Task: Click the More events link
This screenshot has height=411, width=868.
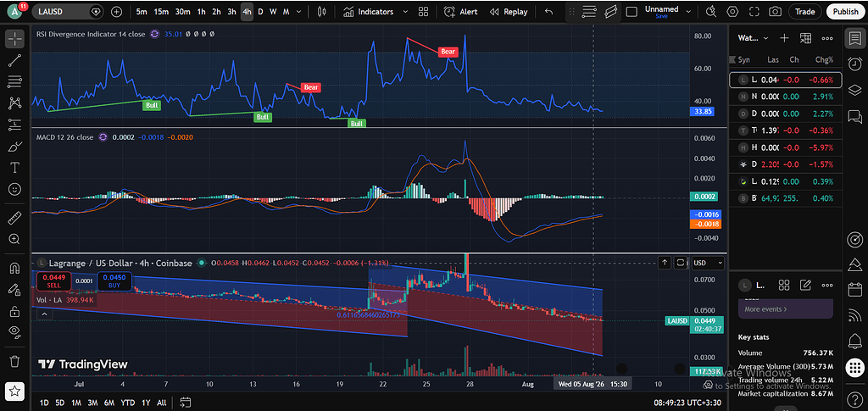Action: pyautogui.click(x=765, y=309)
